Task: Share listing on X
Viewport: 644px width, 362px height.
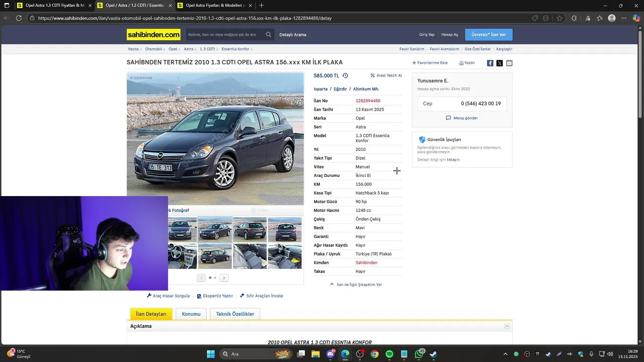Action: pos(500,63)
